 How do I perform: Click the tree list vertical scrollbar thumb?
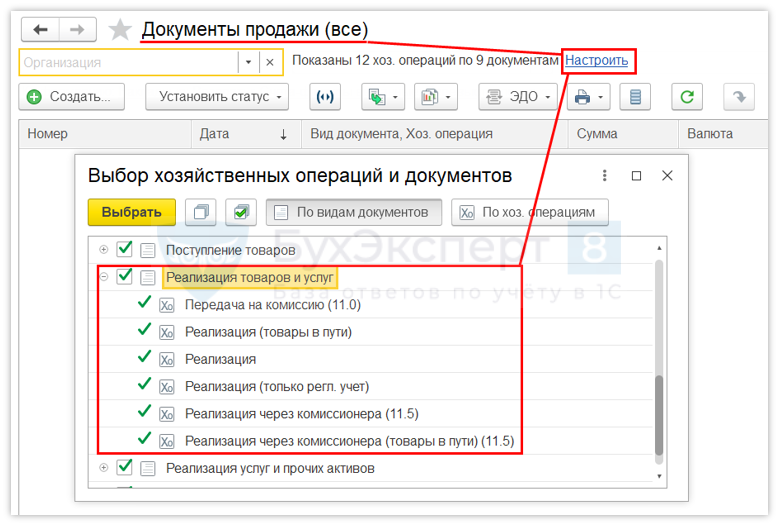pyautogui.click(x=659, y=415)
